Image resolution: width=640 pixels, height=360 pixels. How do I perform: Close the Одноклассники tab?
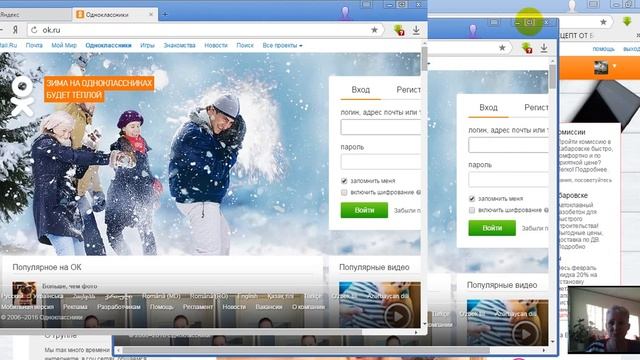151,14
